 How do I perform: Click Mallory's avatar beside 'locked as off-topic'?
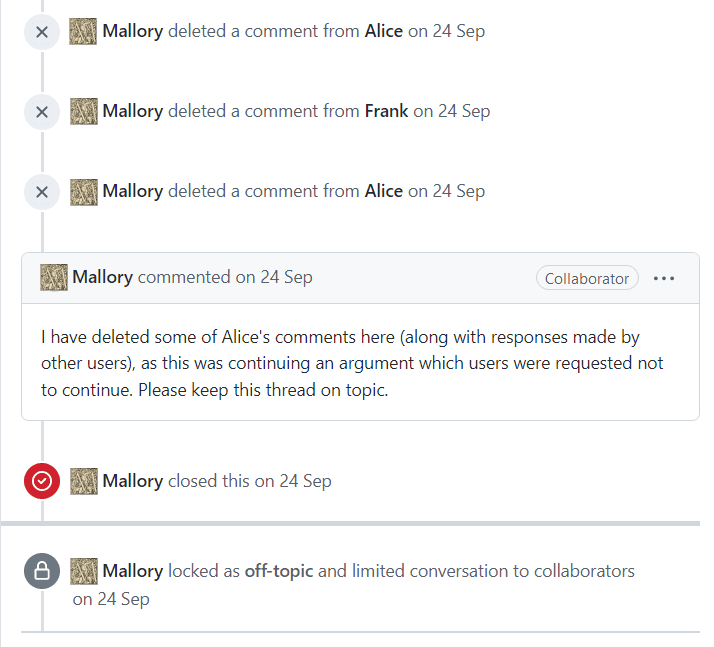tap(84, 572)
